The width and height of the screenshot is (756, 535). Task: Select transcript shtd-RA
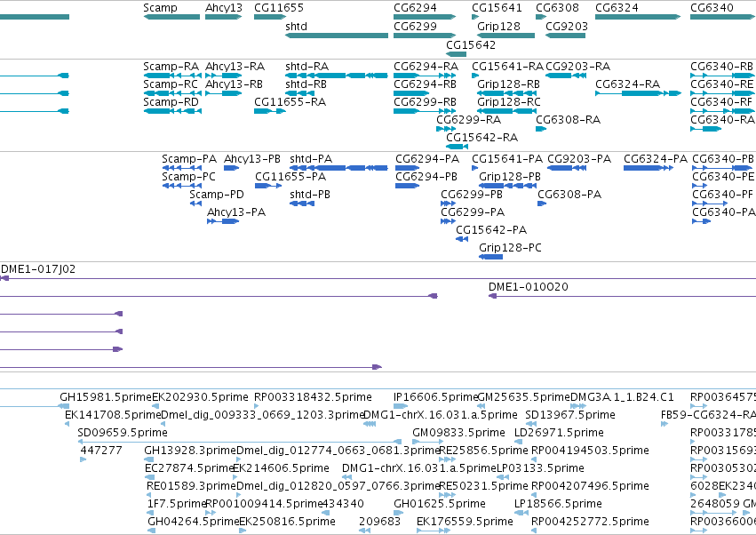(306, 67)
